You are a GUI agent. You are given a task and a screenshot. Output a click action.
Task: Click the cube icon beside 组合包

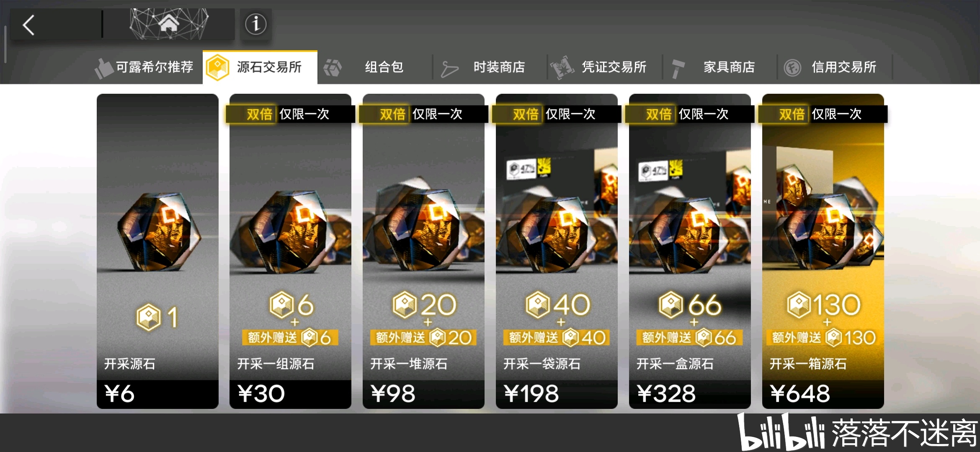[x=333, y=67]
